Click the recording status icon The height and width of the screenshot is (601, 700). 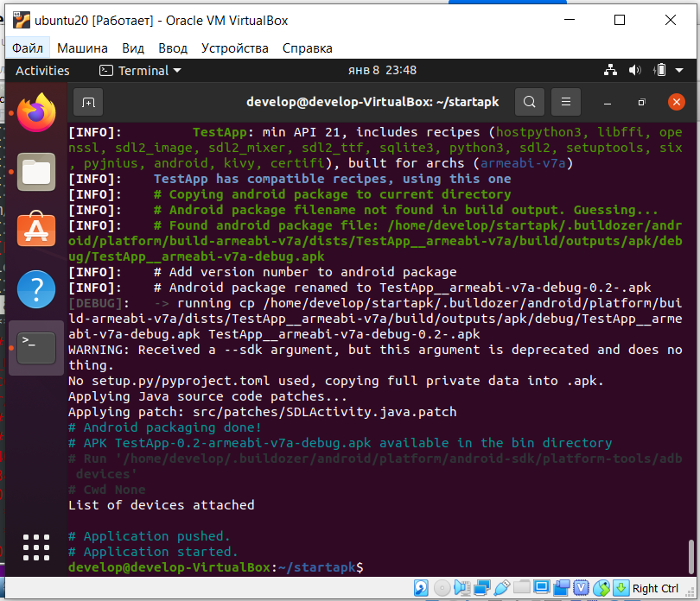(x=562, y=588)
